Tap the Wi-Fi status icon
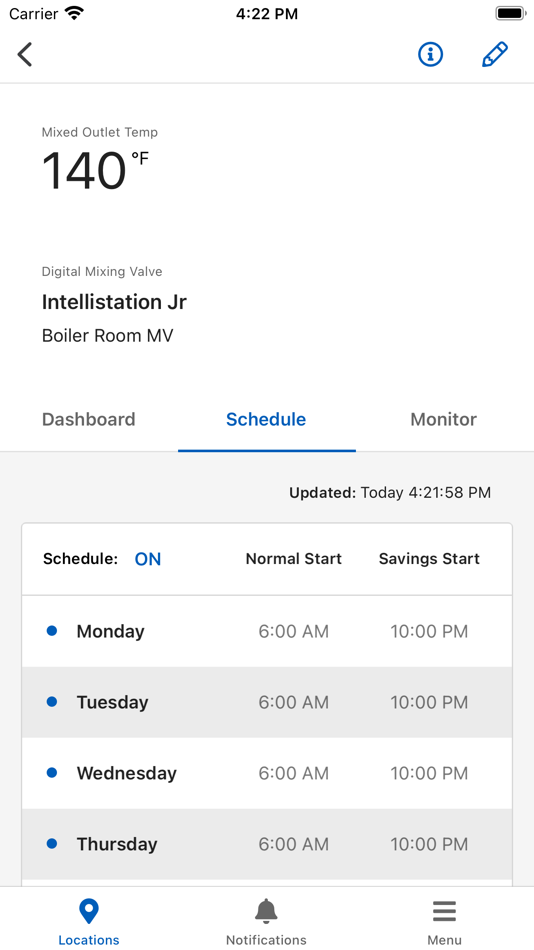534x950 pixels. pyautogui.click(x=75, y=13)
